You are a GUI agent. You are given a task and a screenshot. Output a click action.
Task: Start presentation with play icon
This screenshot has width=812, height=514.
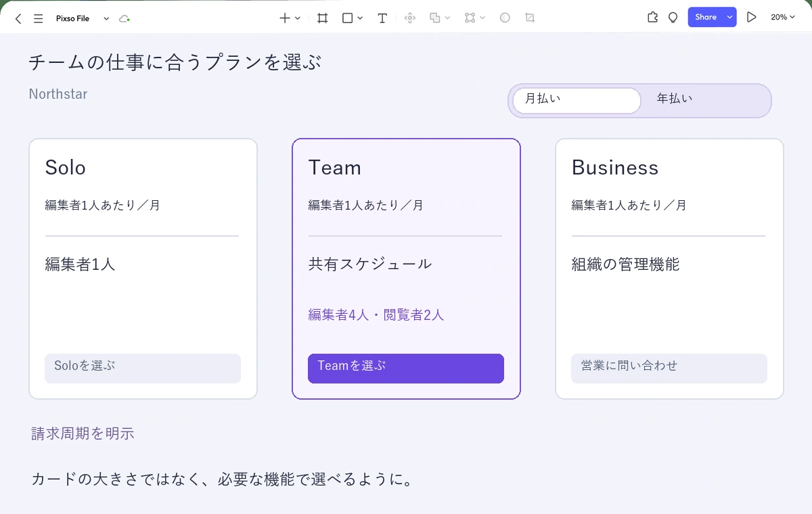click(751, 18)
